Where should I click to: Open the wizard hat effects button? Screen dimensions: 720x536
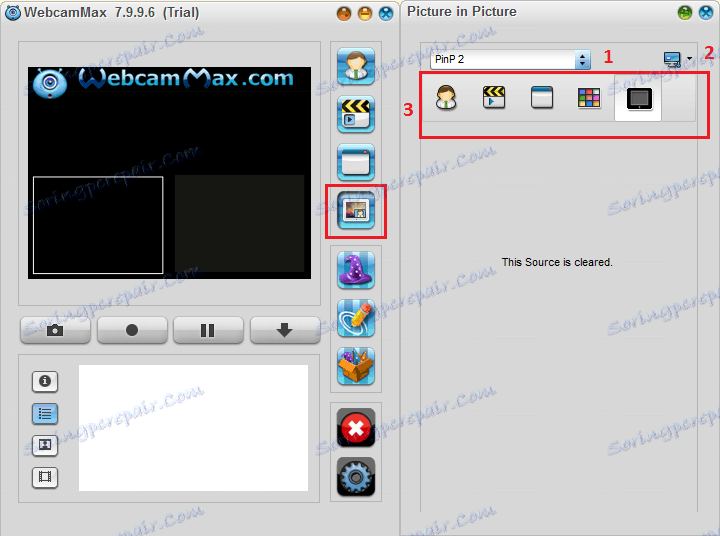pos(356,270)
